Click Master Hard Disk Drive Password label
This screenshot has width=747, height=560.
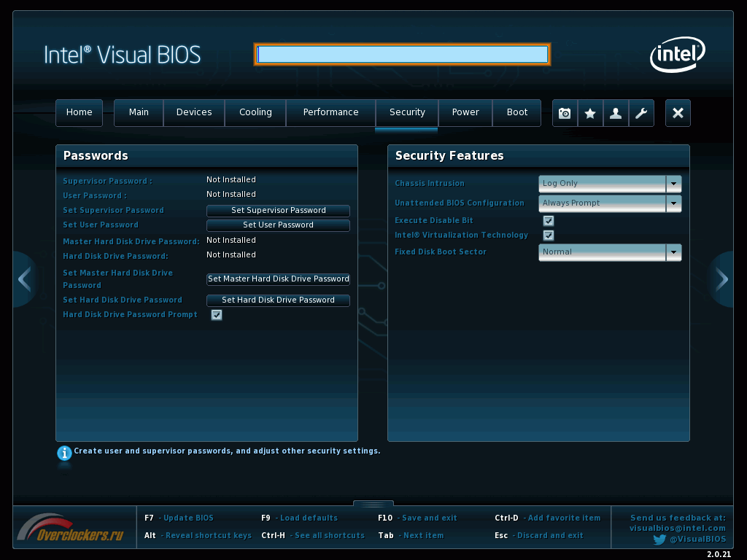click(x=131, y=241)
